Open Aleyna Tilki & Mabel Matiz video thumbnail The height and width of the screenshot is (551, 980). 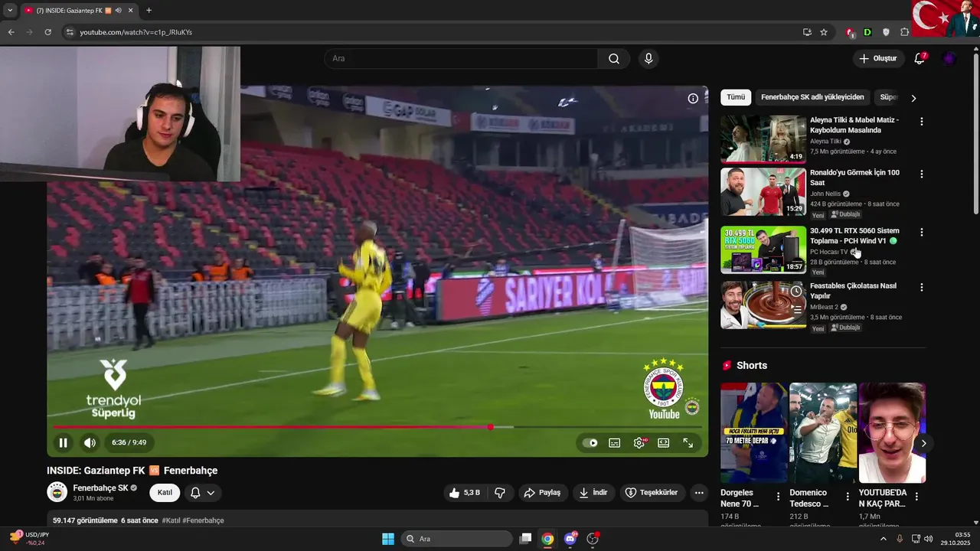point(763,139)
